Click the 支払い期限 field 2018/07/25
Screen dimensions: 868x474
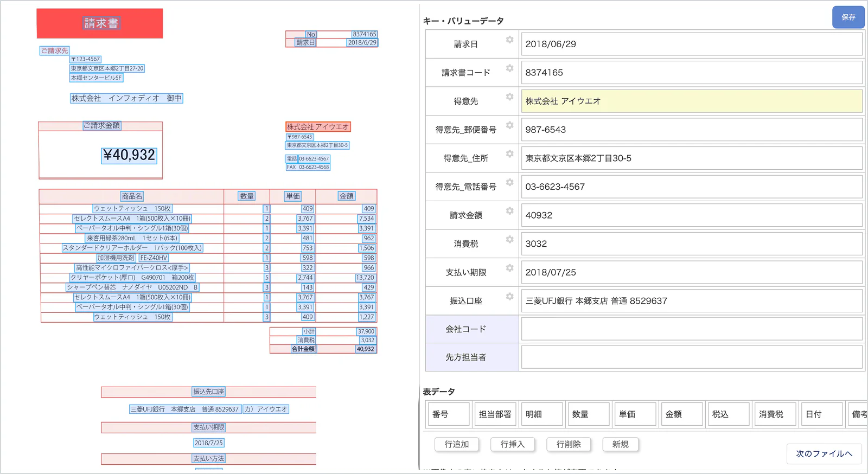click(x=692, y=272)
